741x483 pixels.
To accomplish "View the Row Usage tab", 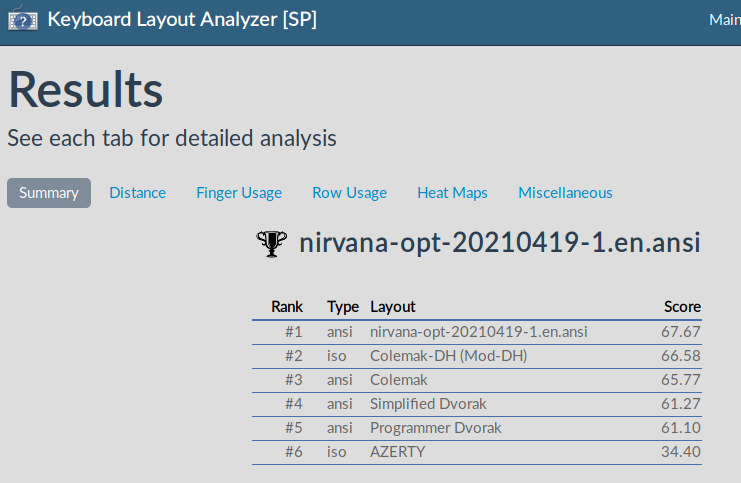I will click(x=349, y=193).
